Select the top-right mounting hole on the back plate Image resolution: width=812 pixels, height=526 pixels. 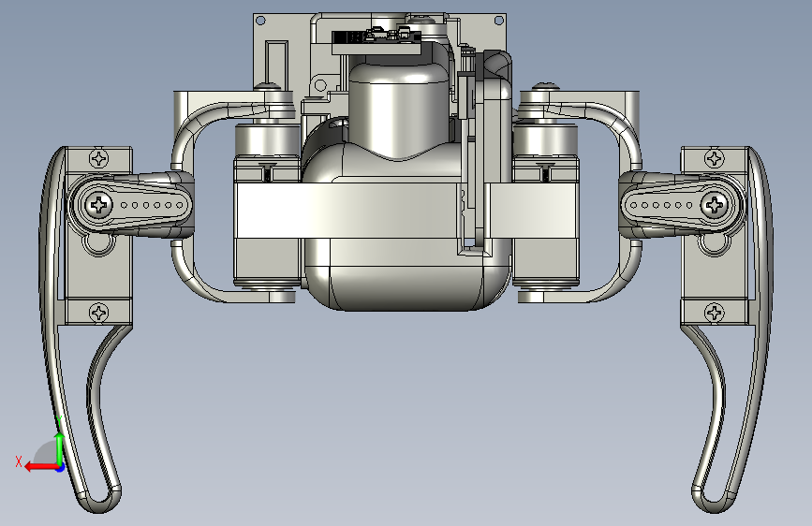498,21
